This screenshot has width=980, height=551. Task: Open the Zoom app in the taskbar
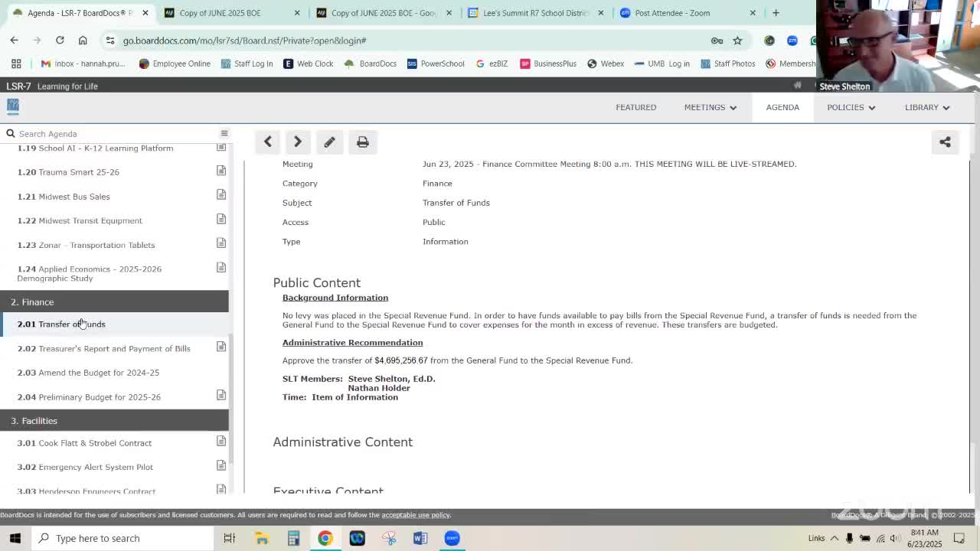(452, 538)
